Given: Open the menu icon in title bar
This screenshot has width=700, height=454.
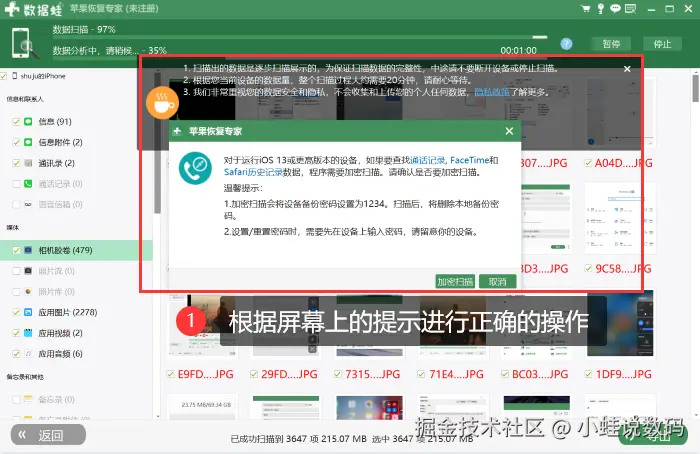Looking at the screenshot, I should coord(630,8).
